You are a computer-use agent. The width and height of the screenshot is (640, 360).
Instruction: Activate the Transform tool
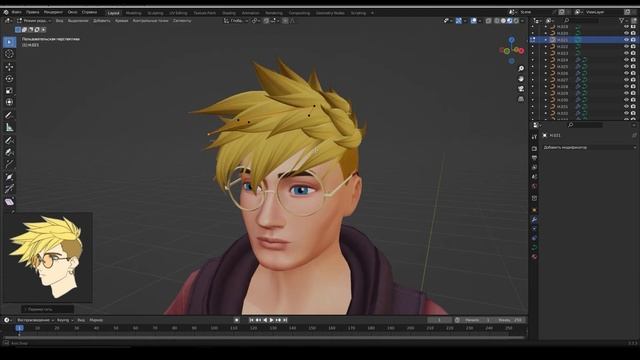coord(9,102)
